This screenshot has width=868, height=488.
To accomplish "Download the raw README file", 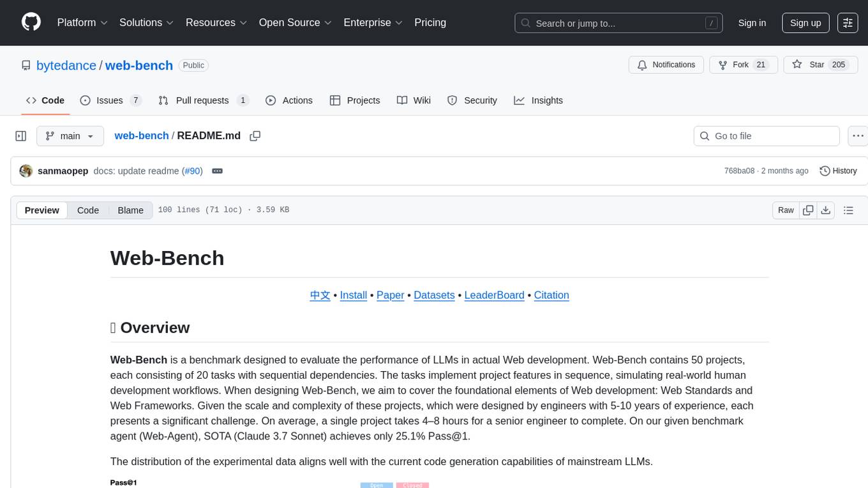I will 826,210.
